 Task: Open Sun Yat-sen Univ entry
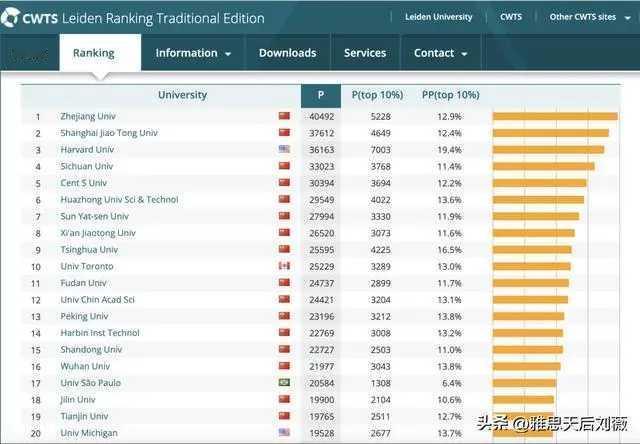[94, 216]
